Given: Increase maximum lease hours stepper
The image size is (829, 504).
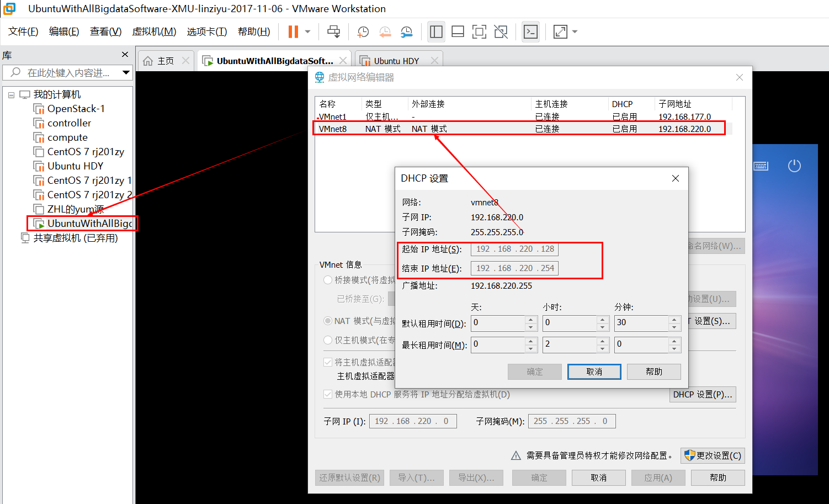Looking at the screenshot, I should coord(602,341).
